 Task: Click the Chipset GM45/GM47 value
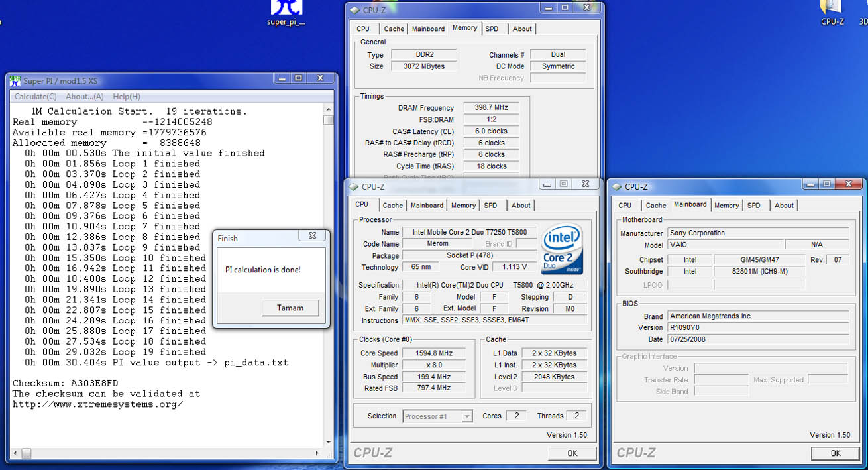point(759,260)
